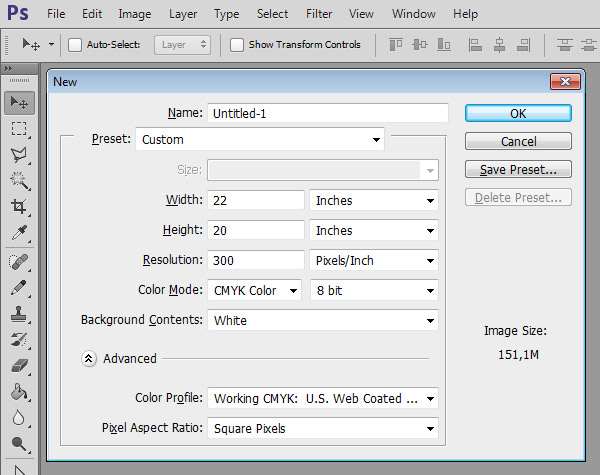Open the Preset dropdown showing Custom
The width and height of the screenshot is (600, 475).
pos(260,140)
